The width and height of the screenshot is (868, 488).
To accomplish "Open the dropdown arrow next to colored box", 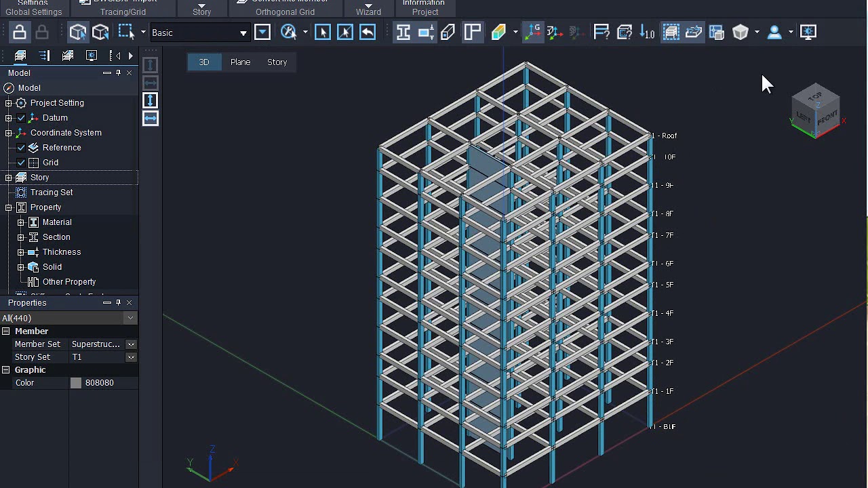I will [515, 33].
